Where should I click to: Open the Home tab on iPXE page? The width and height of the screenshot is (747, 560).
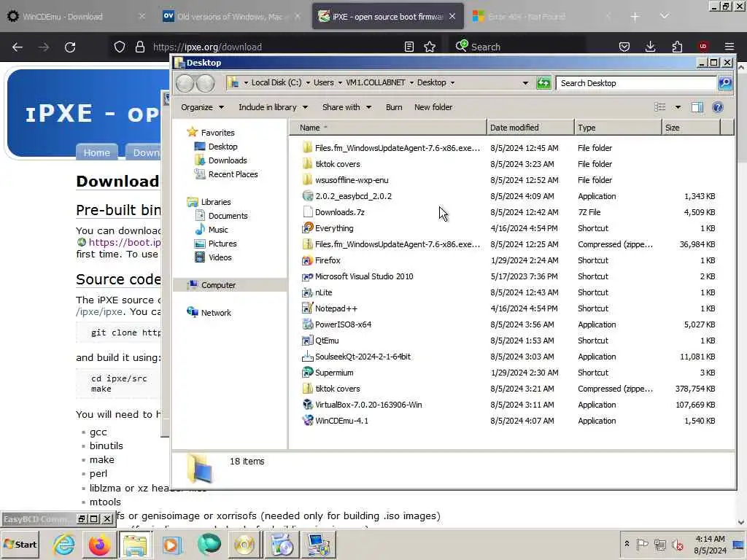(x=97, y=152)
